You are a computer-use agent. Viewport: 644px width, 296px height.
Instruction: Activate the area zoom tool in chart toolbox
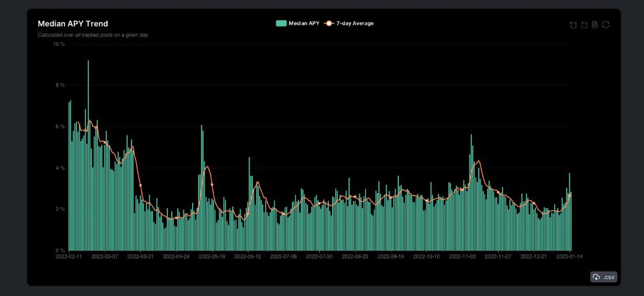[573, 25]
